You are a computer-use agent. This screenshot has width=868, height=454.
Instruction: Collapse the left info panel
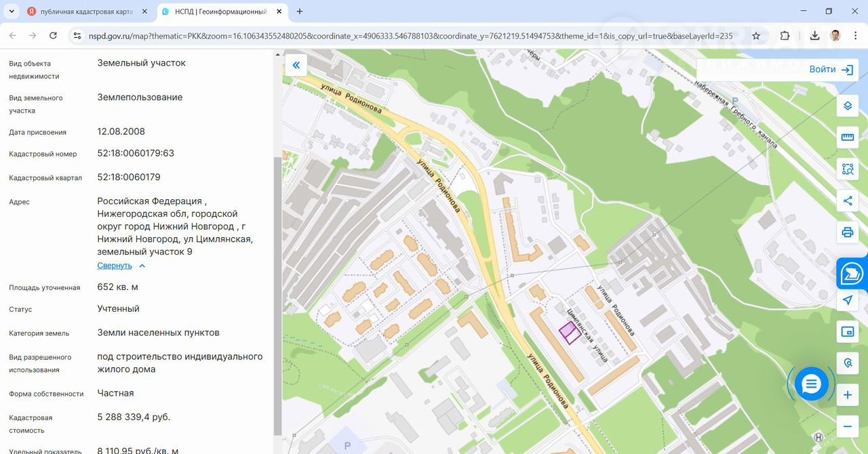point(296,65)
